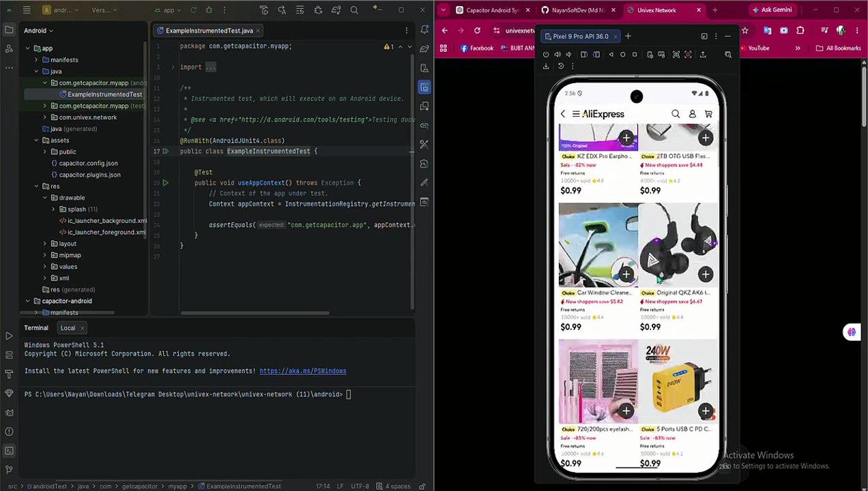868x491 pixels.
Task: Select ic_launcher_background.xml in project tree
Action: coord(102,221)
